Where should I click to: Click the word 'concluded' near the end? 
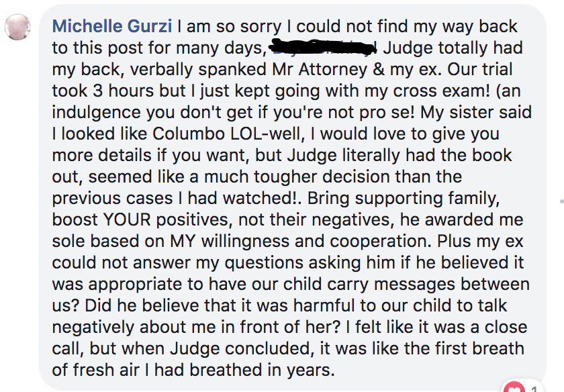270,348
